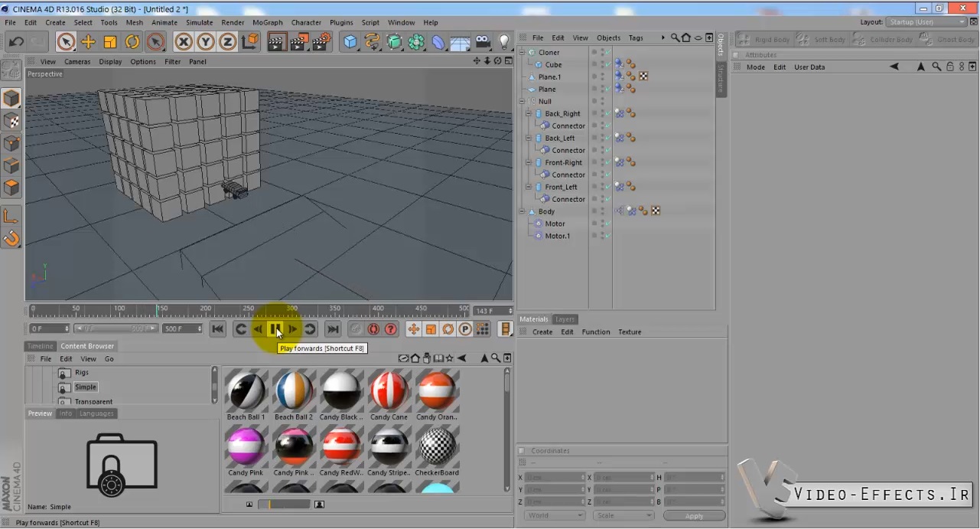Image resolution: width=980 pixels, height=529 pixels.
Task: Open the Languages tab
Action: pyautogui.click(x=96, y=413)
